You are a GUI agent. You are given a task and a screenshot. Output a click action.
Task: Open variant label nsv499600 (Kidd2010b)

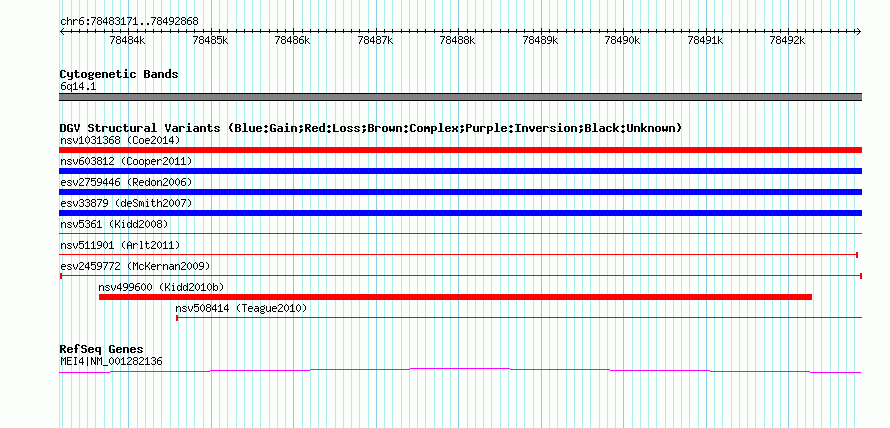(x=162, y=287)
